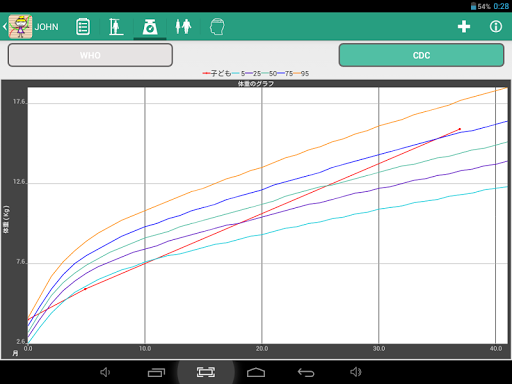
Task: Tap the Android back navigation button
Action: tap(306, 372)
